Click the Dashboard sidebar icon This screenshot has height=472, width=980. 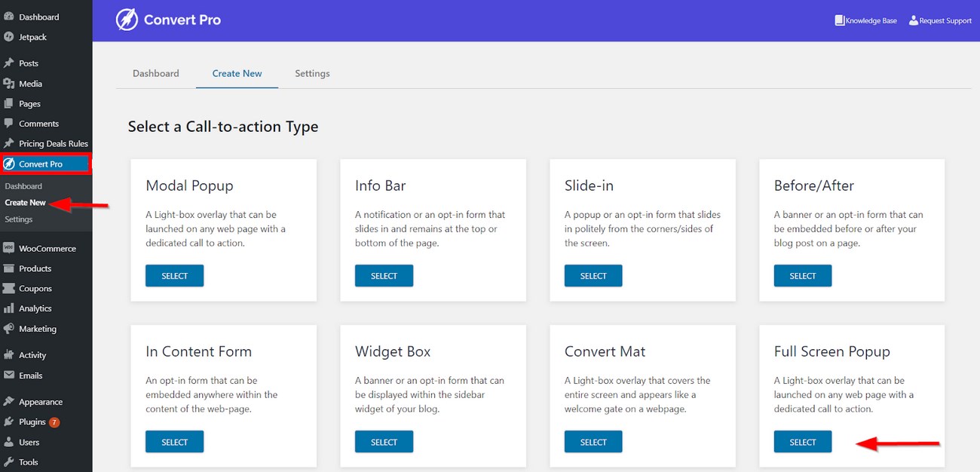(9, 17)
